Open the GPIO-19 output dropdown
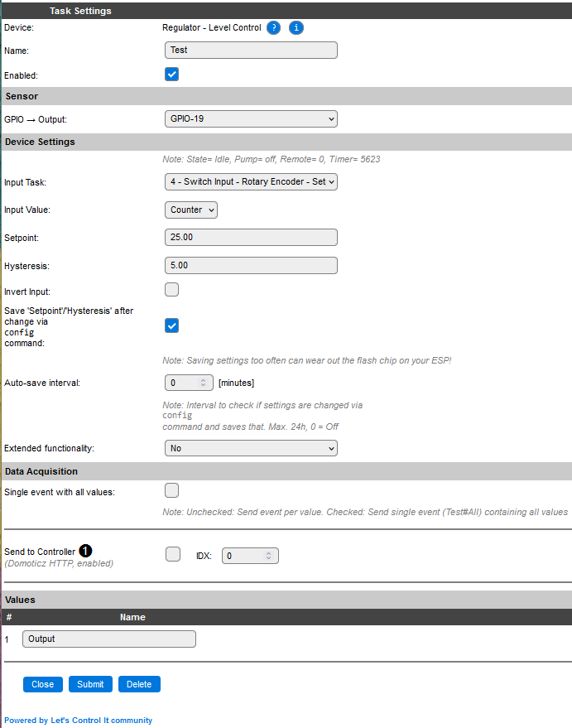Image resolution: width=572 pixels, height=728 pixels. (251, 119)
